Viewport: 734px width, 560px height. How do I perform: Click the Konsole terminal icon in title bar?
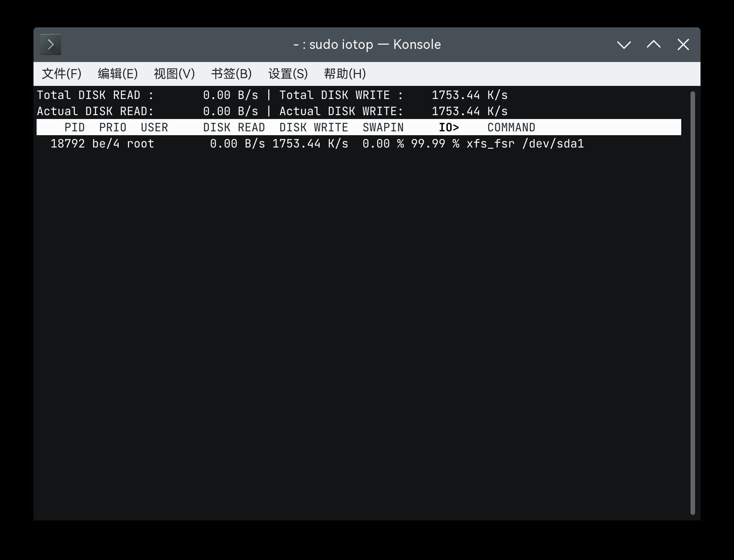click(50, 45)
